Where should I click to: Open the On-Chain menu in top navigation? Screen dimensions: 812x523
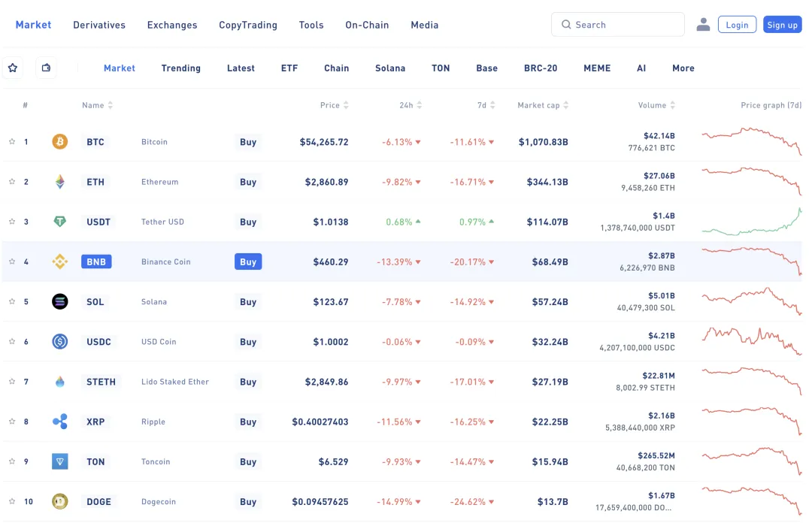pos(367,25)
